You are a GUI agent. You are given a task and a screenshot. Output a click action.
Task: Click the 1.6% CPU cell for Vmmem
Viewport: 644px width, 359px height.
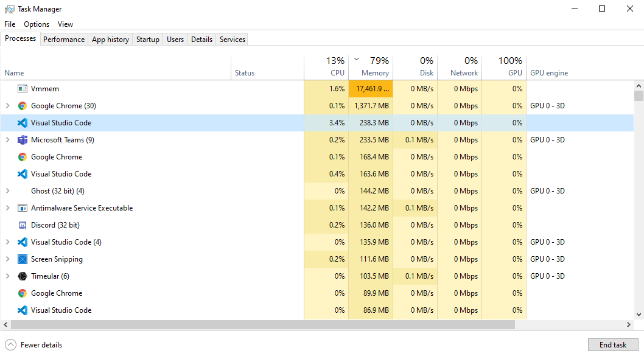click(x=326, y=89)
